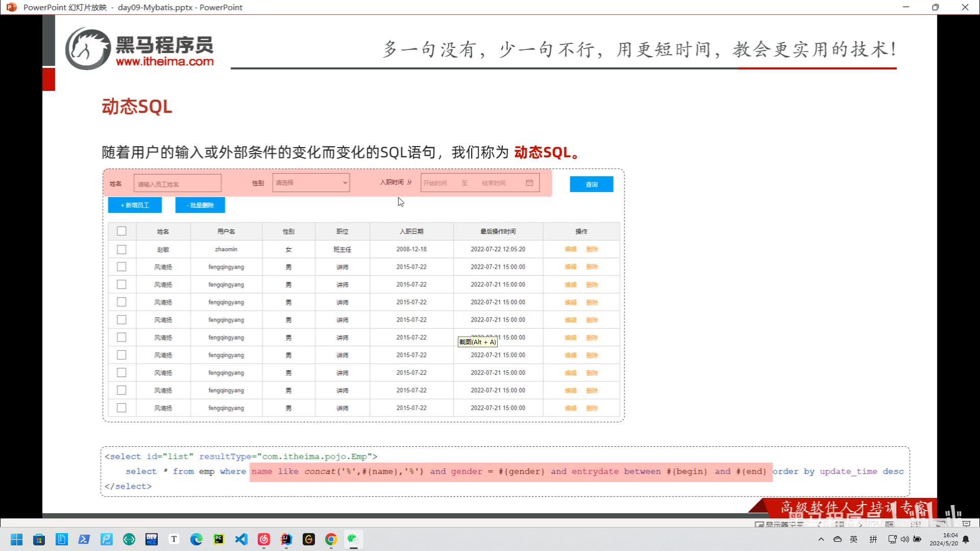Open Typora from the taskbar

[x=174, y=539]
